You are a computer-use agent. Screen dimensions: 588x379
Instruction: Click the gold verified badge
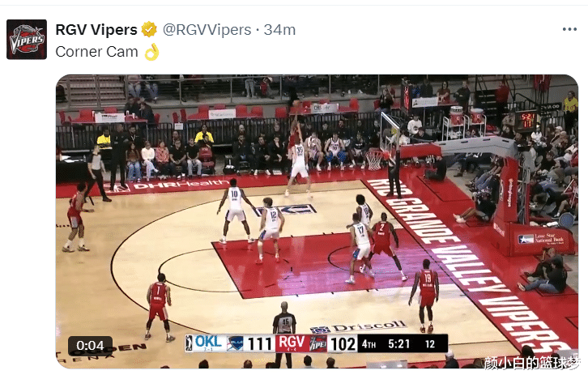149,30
